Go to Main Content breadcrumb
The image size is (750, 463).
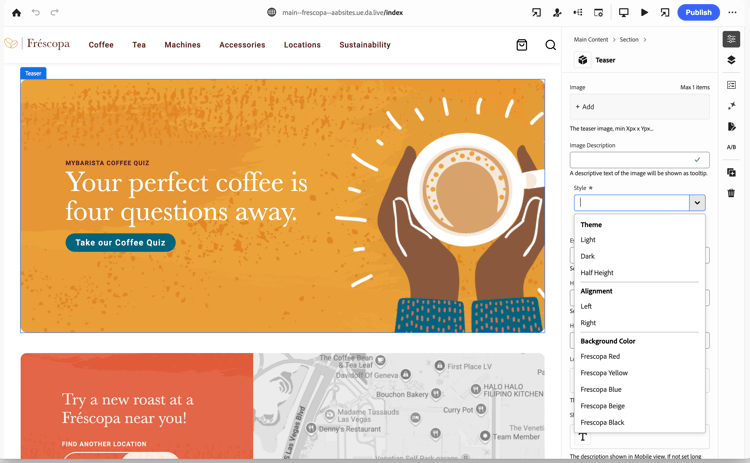(591, 40)
